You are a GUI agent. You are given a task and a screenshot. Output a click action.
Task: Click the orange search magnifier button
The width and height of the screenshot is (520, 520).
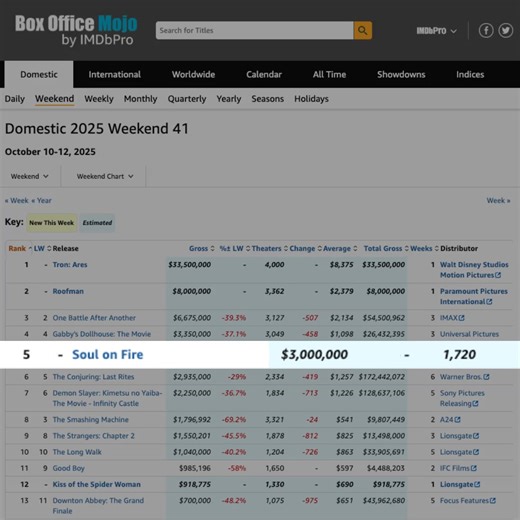[363, 30]
